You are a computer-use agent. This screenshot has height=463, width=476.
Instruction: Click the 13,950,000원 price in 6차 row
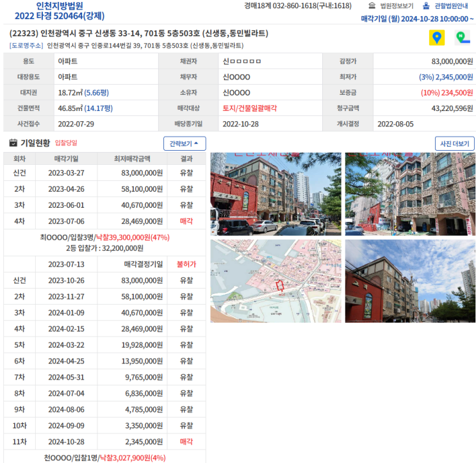point(142,361)
